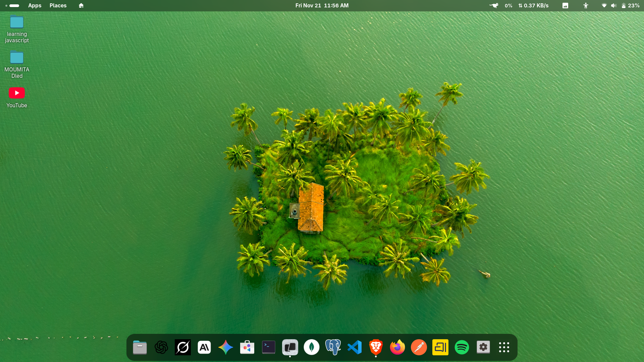
Task: Click the volume speaker indicator
Action: coord(613,5)
